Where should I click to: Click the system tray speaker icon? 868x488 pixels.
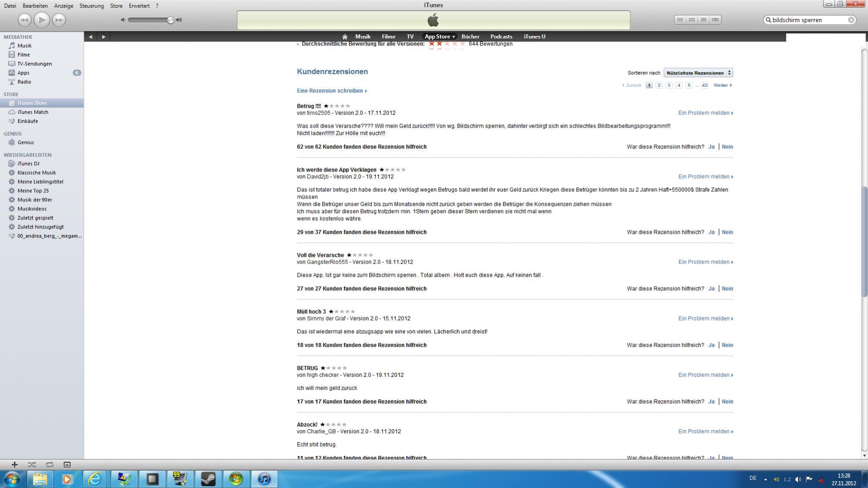tap(798, 479)
